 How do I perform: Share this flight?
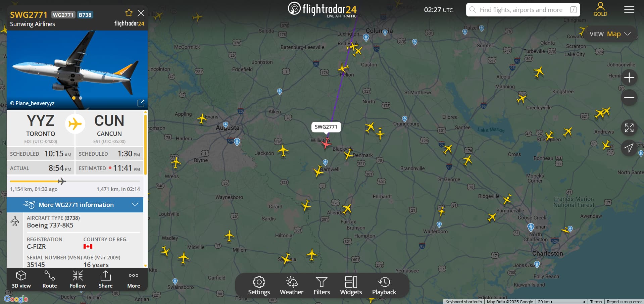105,279
